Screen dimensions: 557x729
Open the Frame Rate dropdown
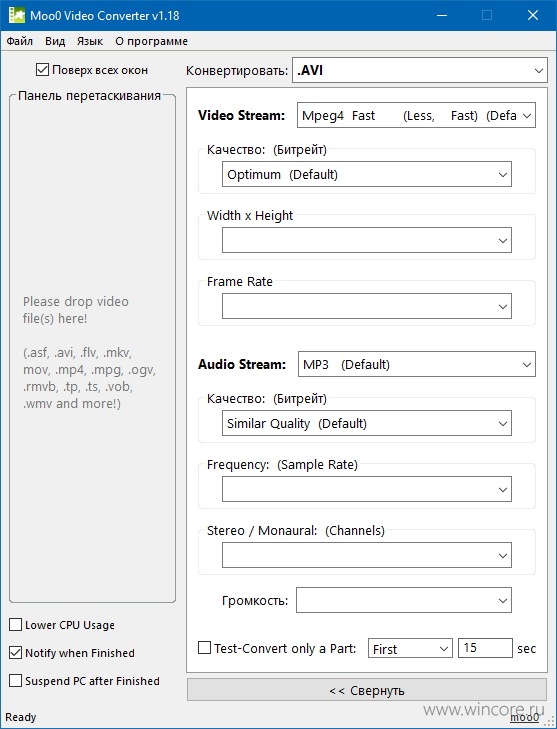click(367, 306)
